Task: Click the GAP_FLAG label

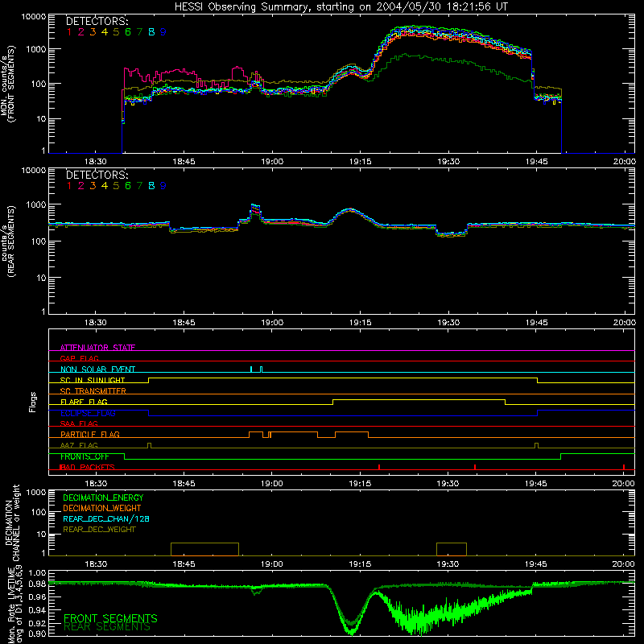Action: 79,358
